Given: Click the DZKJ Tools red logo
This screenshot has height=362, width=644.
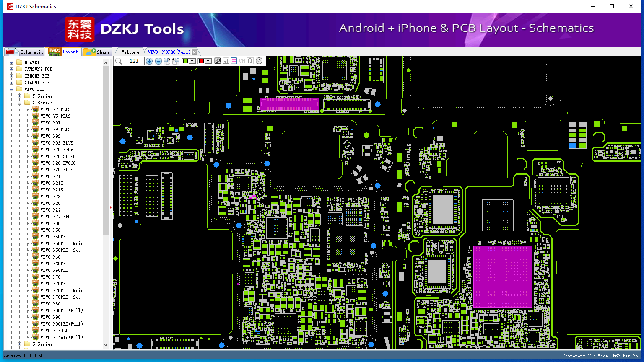Looking at the screenshot, I should click(x=80, y=29).
